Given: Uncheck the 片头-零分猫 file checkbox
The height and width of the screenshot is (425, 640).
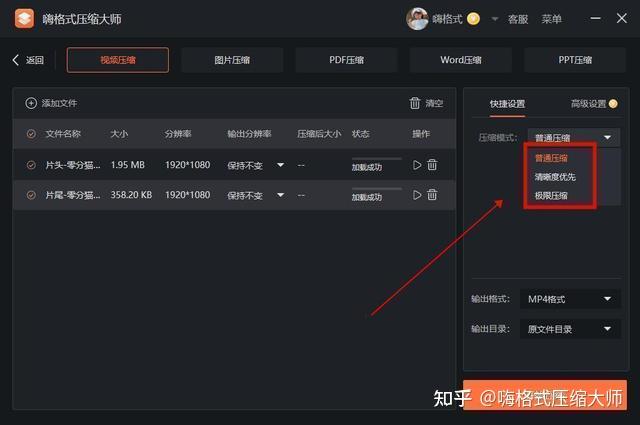Looking at the screenshot, I should 31,165.
